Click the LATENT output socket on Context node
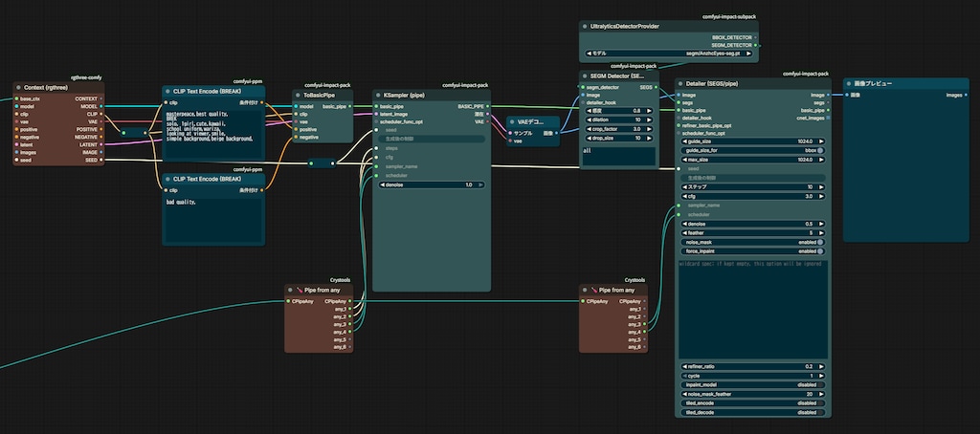 pos(100,145)
